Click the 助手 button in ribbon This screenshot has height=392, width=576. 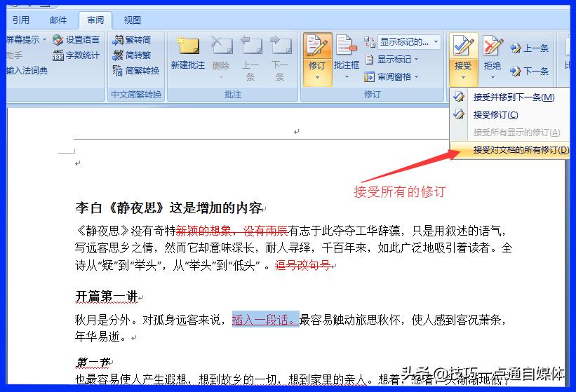(x=15, y=55)
